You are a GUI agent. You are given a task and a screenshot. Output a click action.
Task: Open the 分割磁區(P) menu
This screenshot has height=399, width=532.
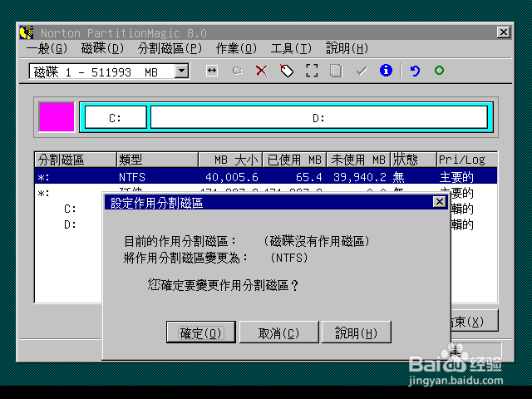170,48
